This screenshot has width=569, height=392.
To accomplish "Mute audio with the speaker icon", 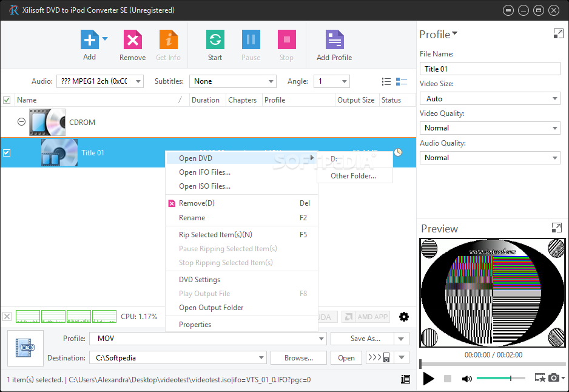I will point(466,379).
